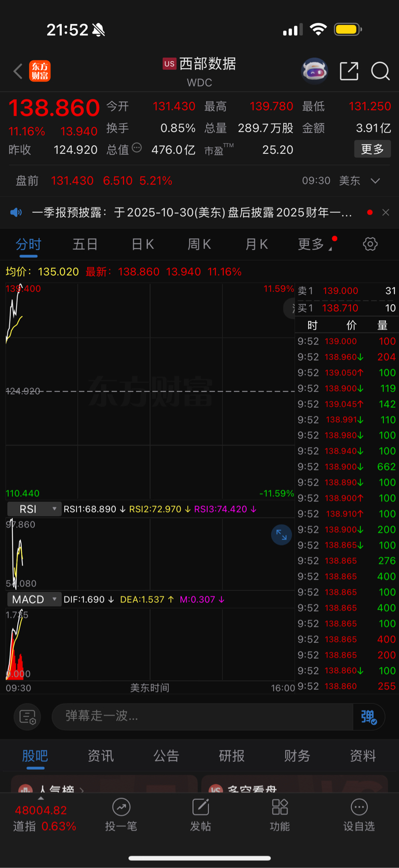
Task: Open the 财务 financials tab
Action: [x=297, y=756]
